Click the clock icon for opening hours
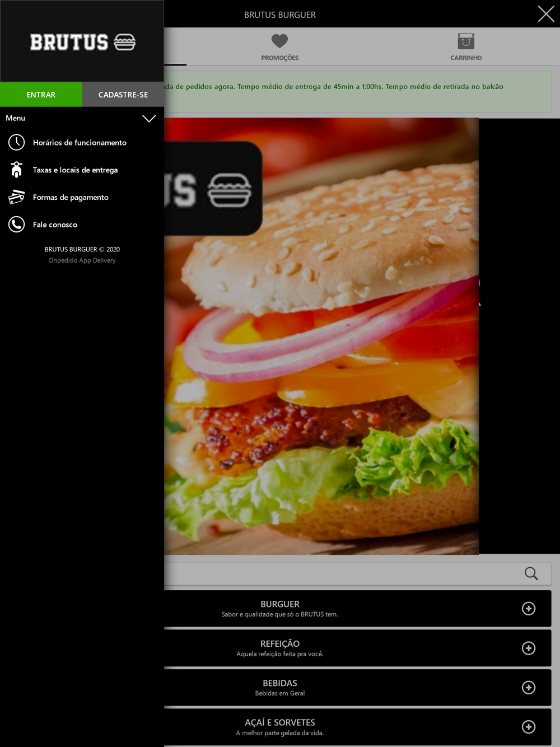This screenshot has width=560, height=747. coord(17,142)
